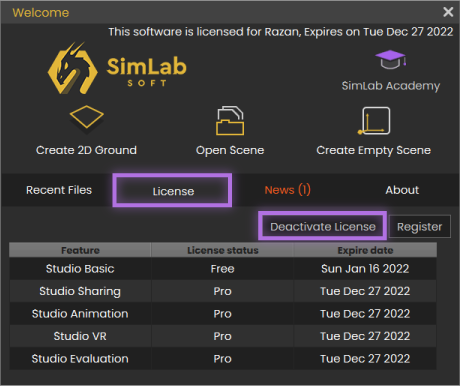Screen dimensions: 460x386
Task: Click Pro status in Studio Sharing row
Action: (223, 291)
